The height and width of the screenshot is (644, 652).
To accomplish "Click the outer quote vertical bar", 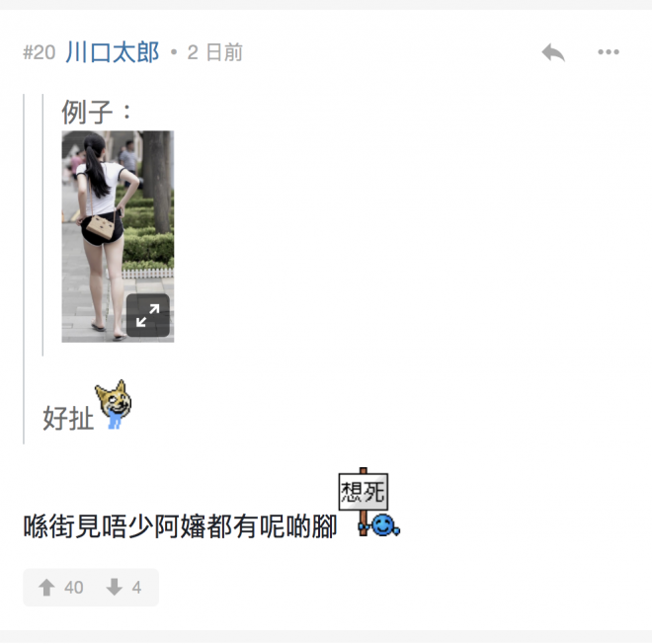I will pos(24,269).
